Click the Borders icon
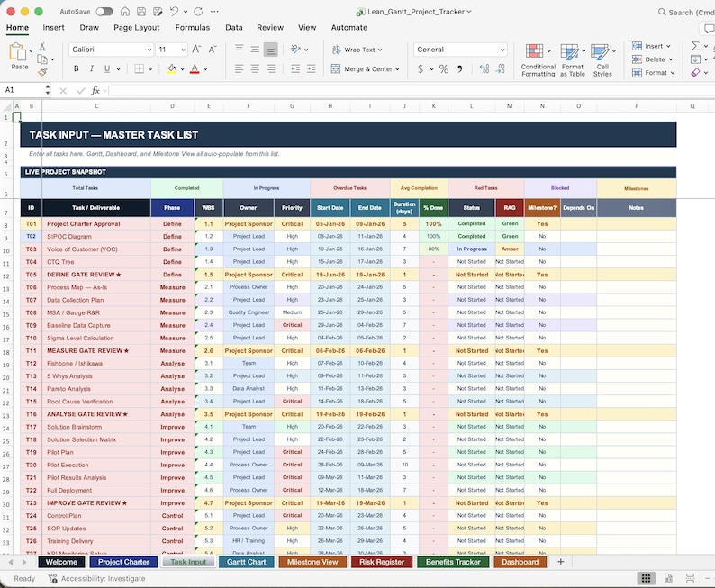This screenshot has height=588, width=715. pyautogui.click(x=139, y=68)
